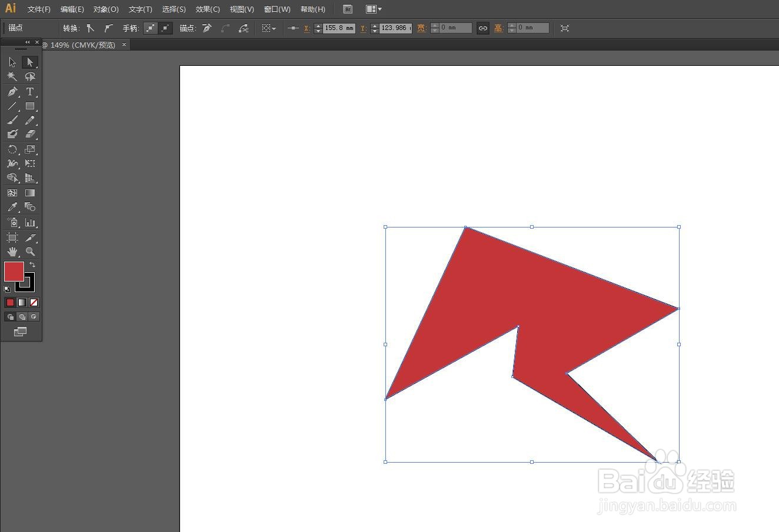This screenshot has width=779, height=532.
Task: Activate the Symbol Sprayer tool
Action: point(12,222)
